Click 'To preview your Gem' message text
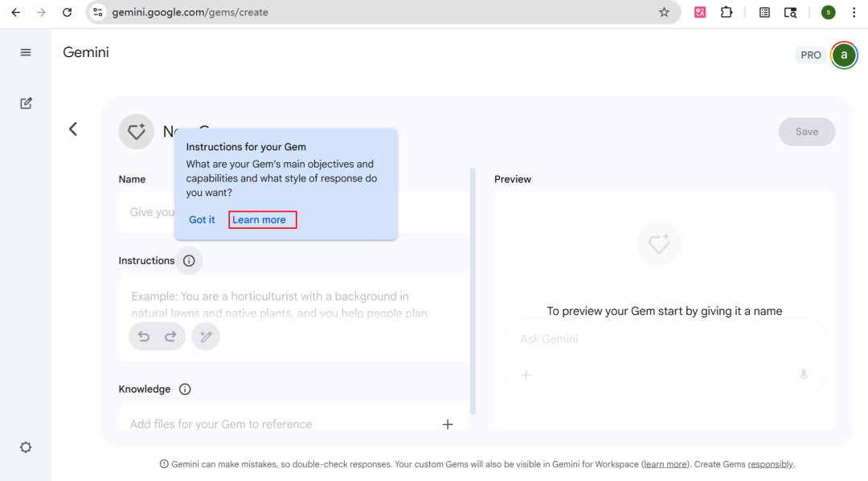 (x=665, y=311)
